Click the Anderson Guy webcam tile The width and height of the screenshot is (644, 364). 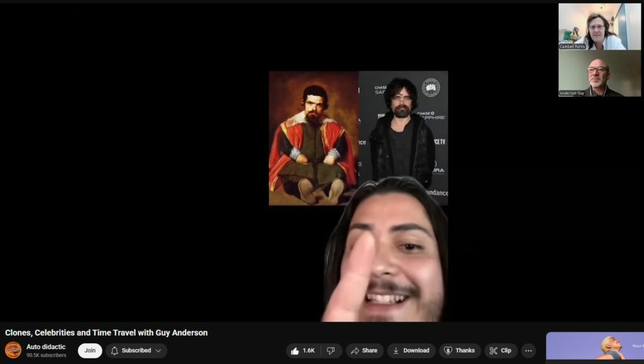[x=599, y=73]
